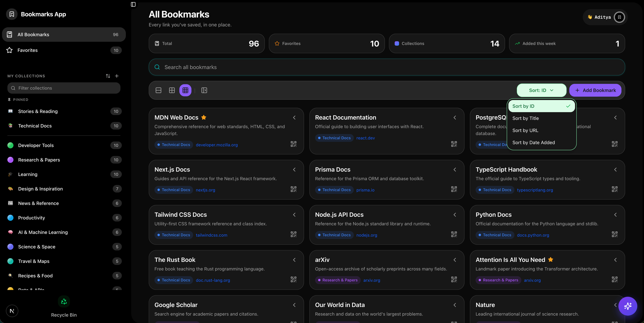Open the AI sparkle assistant button
Image resolution: width=644 pixels, height=323 pixels.
[x=628, y=306]
